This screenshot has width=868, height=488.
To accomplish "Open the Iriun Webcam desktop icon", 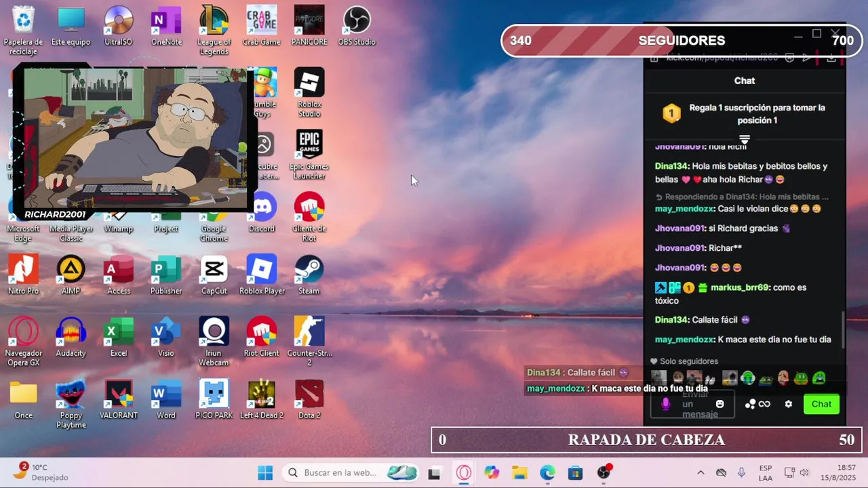I will coord(214,342).
